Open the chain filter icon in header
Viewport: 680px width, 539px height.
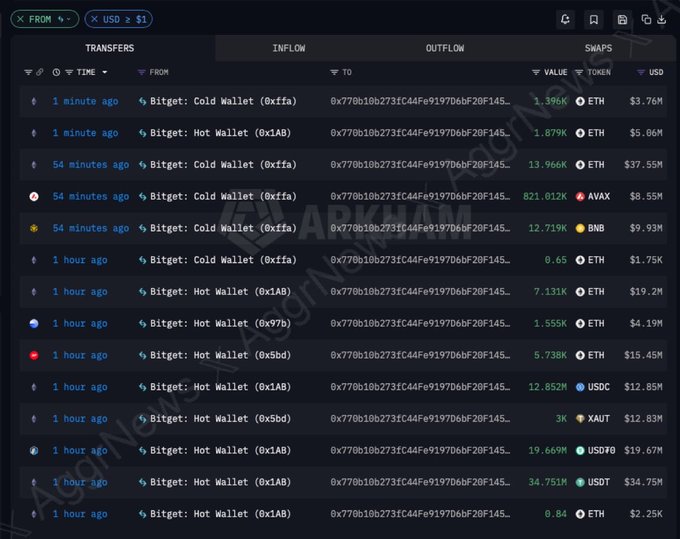click(28, 72)
